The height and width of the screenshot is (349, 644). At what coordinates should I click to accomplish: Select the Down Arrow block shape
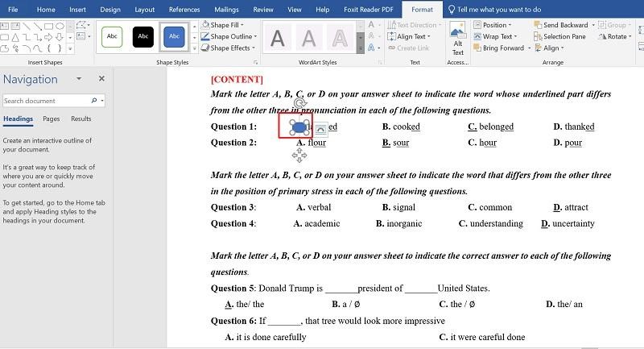coord(60,37)
